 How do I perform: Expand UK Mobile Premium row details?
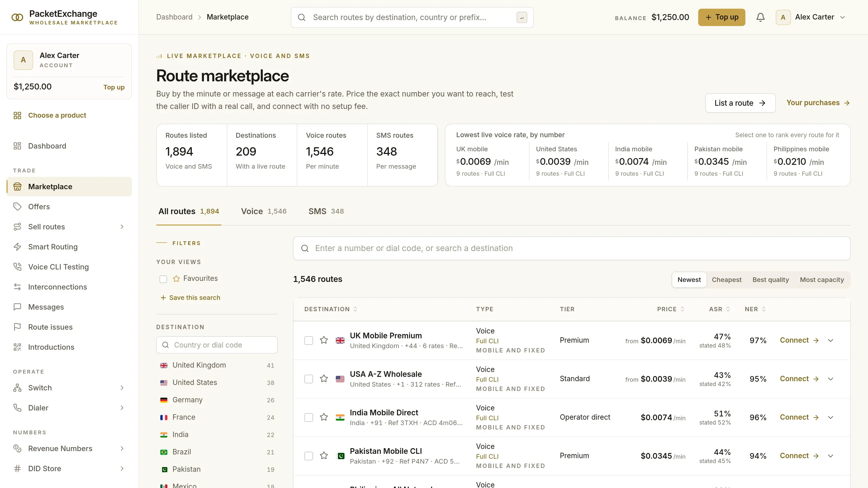click(x=830, y=341)
